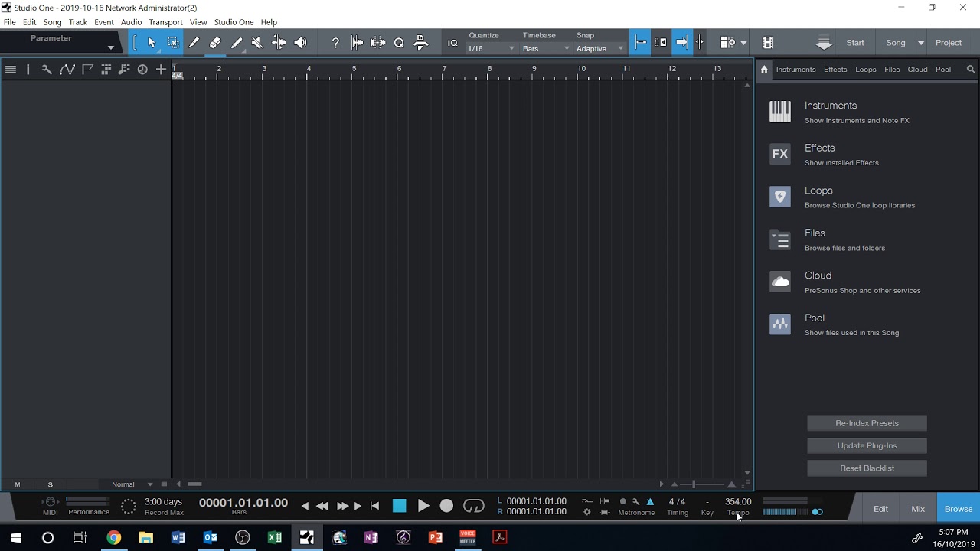Click the Play transport button
Viewport: 980px width, 551px height.
coord(423,506)
